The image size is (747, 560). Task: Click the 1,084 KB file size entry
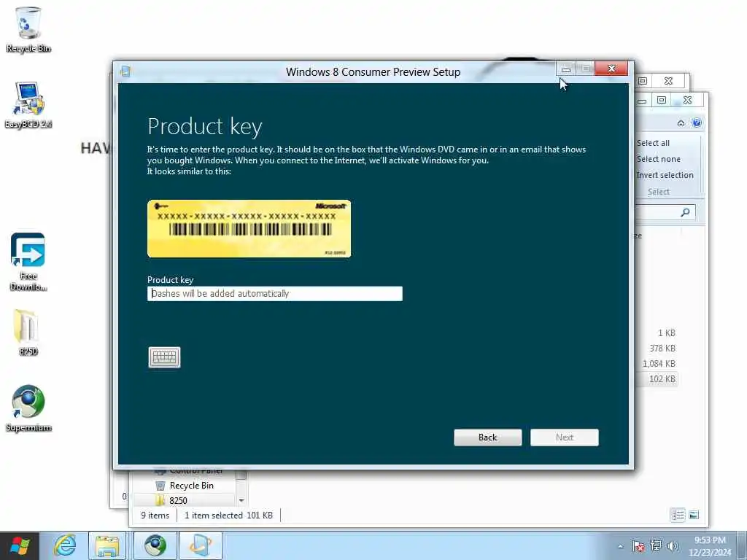[659, 364]
